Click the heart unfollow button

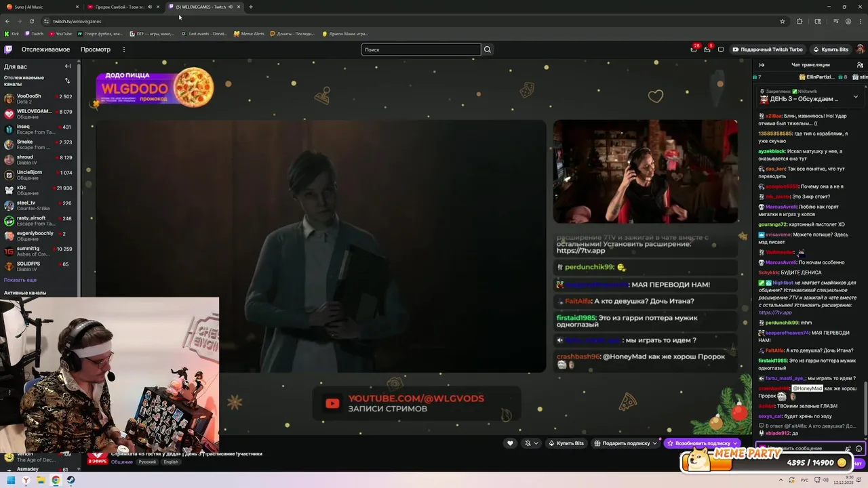pos(510,443)
